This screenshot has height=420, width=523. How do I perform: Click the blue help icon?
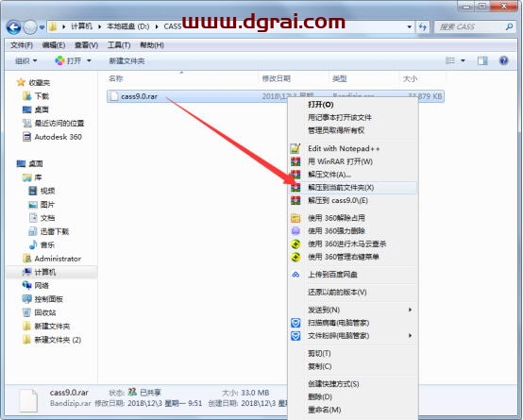(x=503, y=60)
